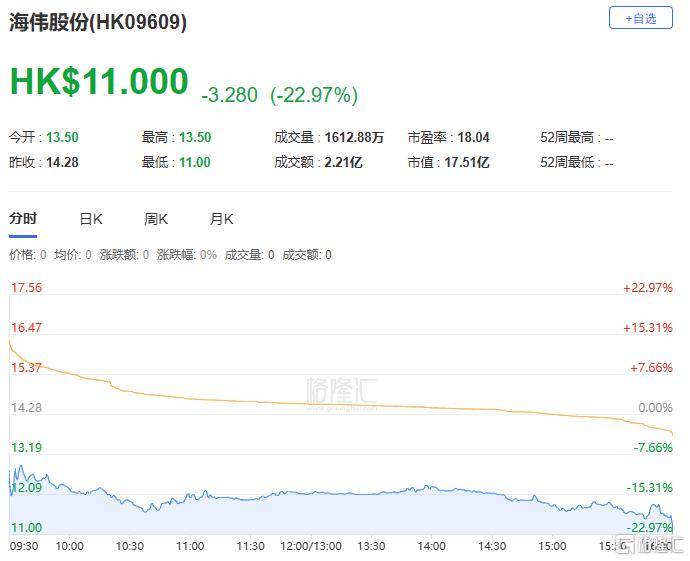Click 涨跌额: 0 readout

(125, 255)
